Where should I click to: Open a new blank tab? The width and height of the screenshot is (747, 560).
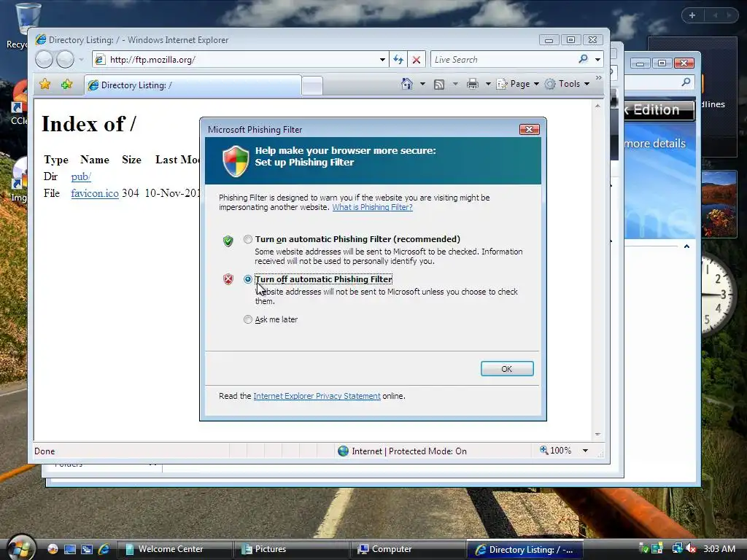(312, 86)
